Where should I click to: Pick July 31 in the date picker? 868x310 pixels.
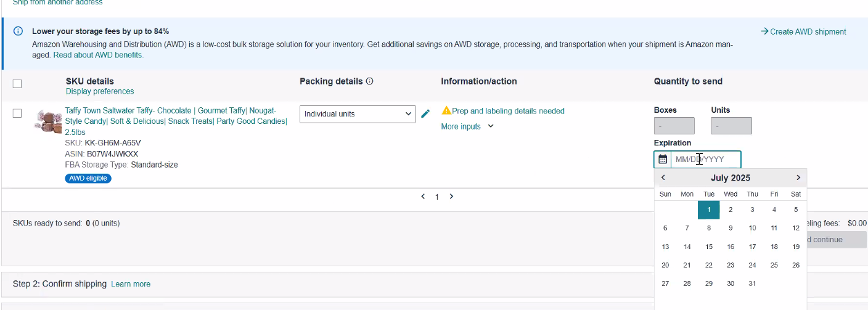point(752,283)
